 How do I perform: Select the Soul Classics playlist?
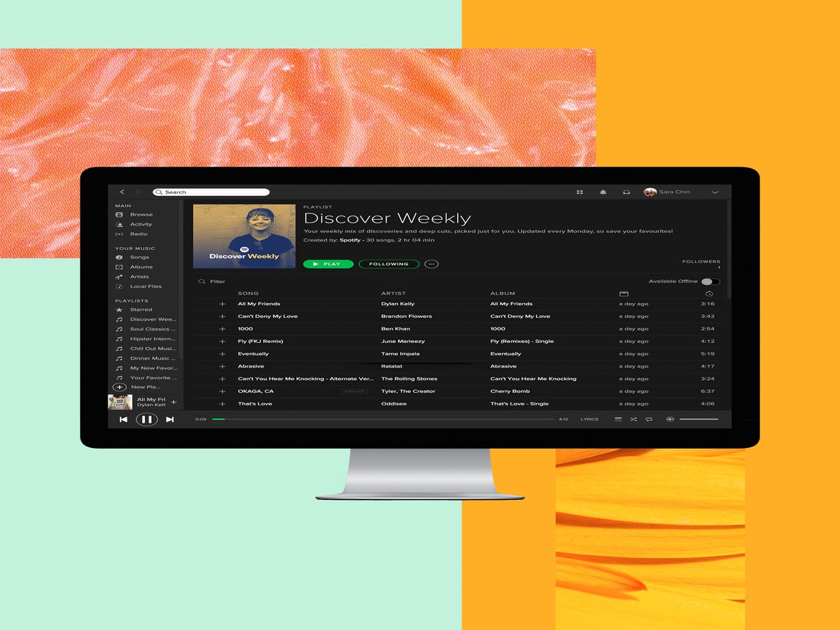pyautogui.click(x=153, y=329)
